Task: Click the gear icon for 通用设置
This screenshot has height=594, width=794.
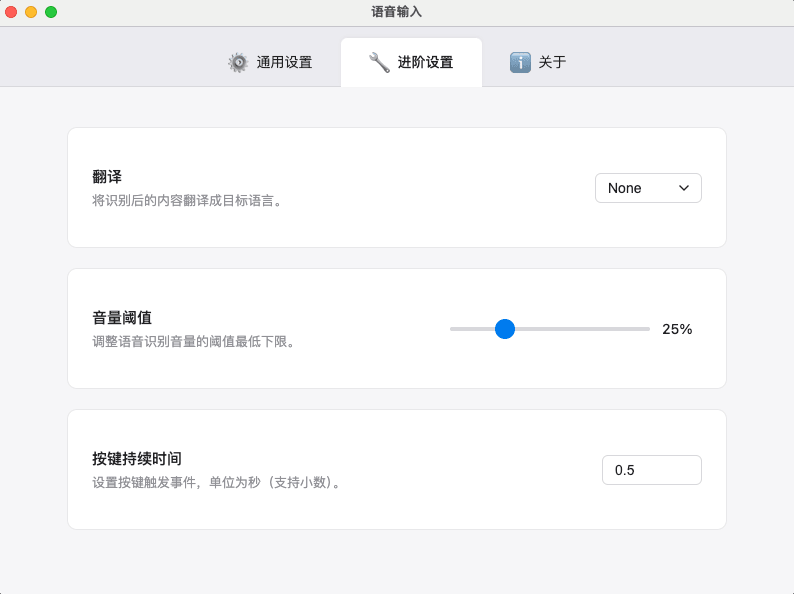Action: 238,62
